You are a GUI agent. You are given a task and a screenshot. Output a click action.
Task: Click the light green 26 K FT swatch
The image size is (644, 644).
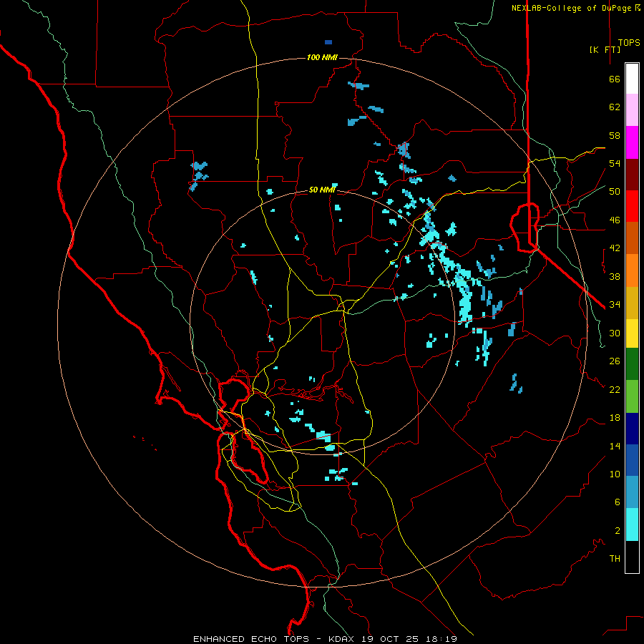tap(632, 396)
